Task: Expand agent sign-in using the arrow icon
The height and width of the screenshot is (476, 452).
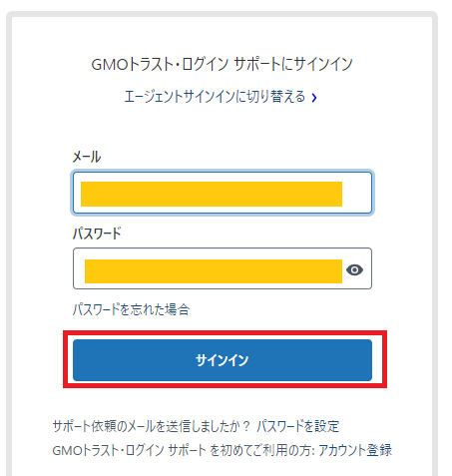Action: 314,98
